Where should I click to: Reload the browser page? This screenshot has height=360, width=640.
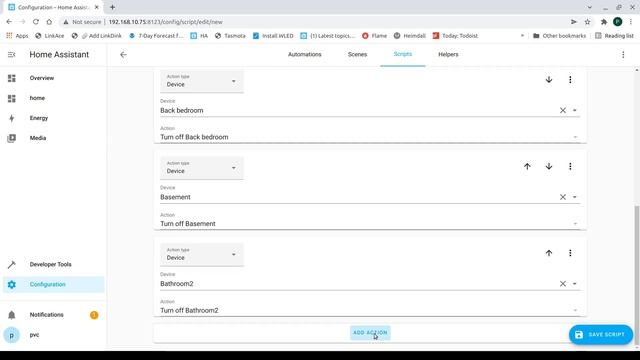tap(36, 22)
